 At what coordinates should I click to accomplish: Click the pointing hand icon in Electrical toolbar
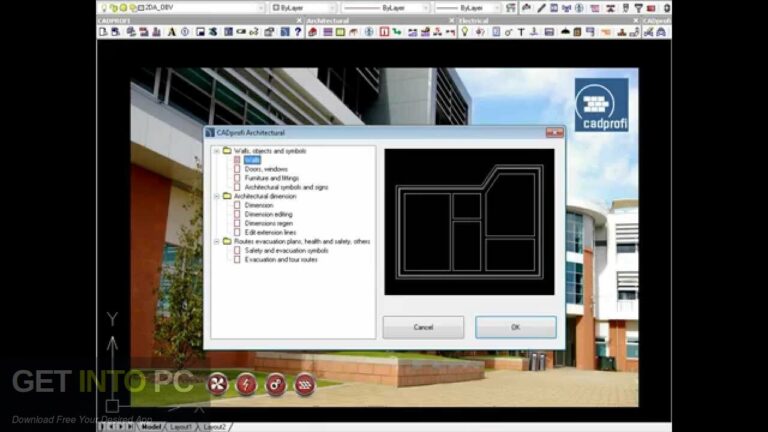pos(606,32)
